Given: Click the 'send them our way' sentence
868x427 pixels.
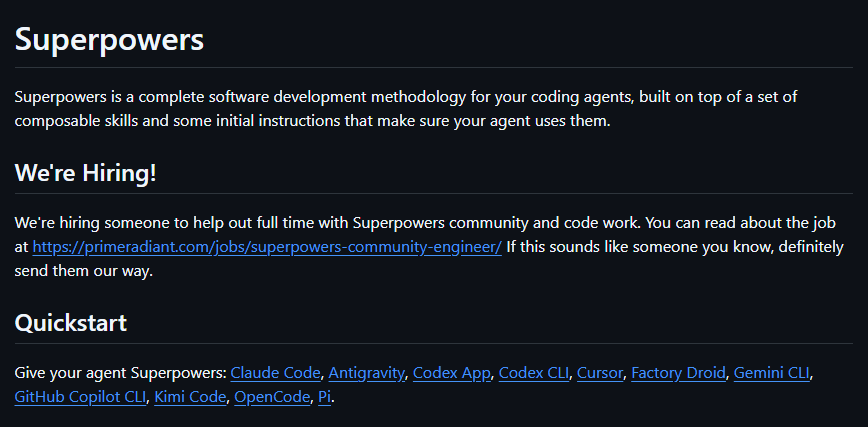Looking at the screenshot, I should [83, 271].
